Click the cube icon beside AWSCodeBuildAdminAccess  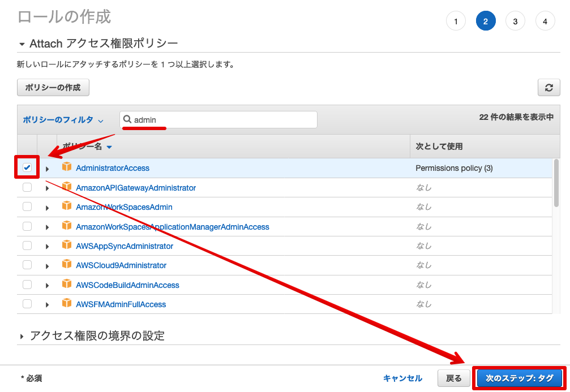coord(67,285)
